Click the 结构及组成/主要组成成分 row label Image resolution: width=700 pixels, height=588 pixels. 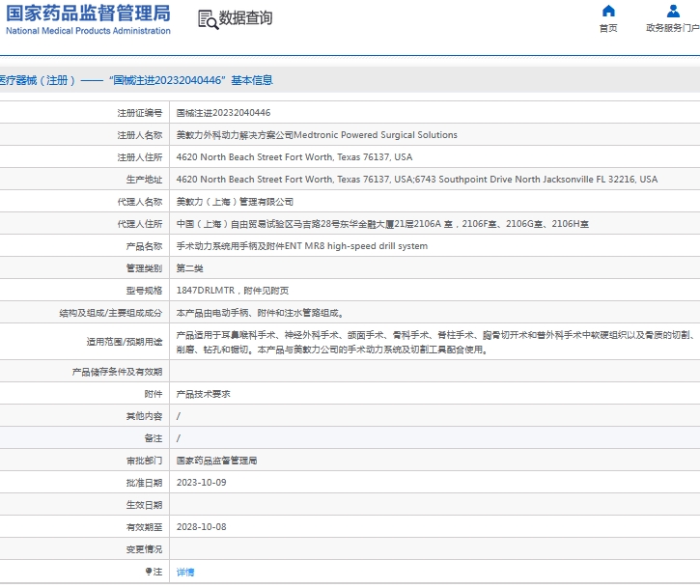pyautogui.click(x=111, y=313)
